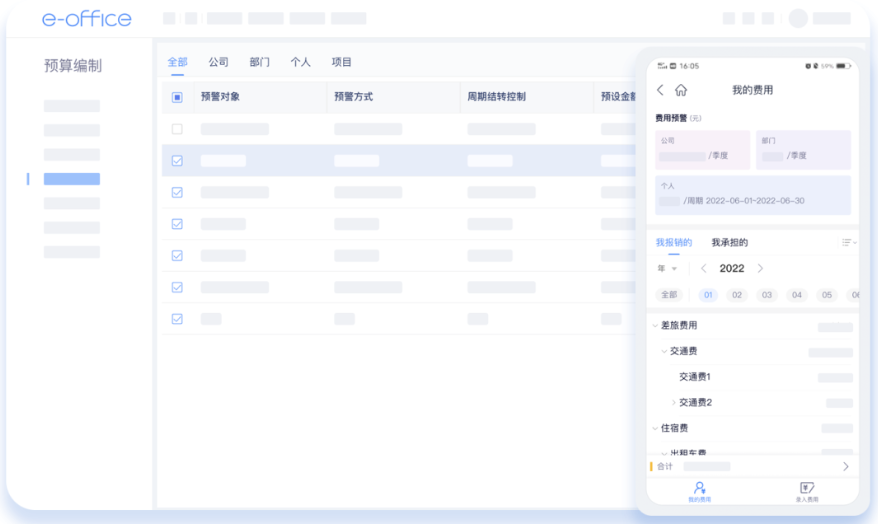Collapse the 交通费 subcategory
Image resolution: width=878 pixels, height=525 pixels.
point(664,351)
